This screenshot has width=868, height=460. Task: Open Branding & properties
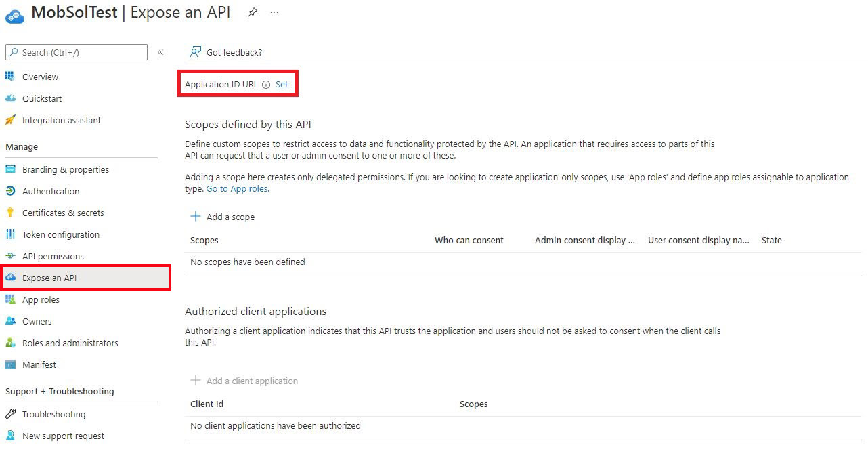tap(66, 169)
